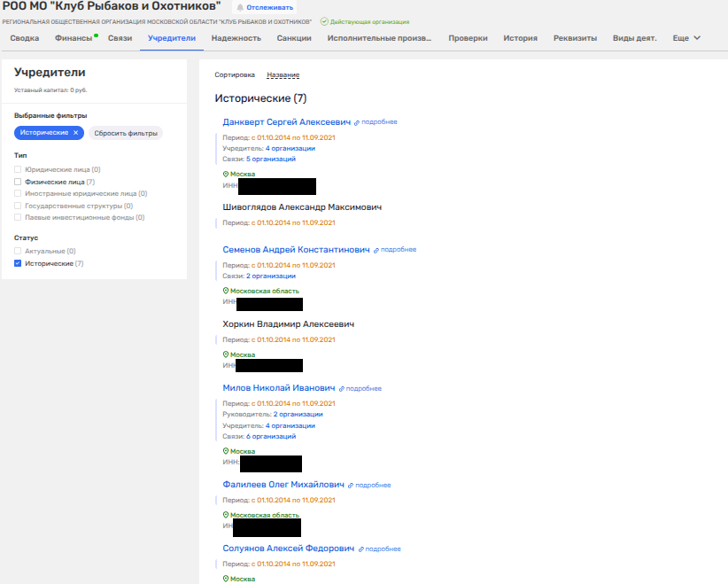Click link icon beside Милов Николай Иванович
728x584 pixels.
(342, 389)
